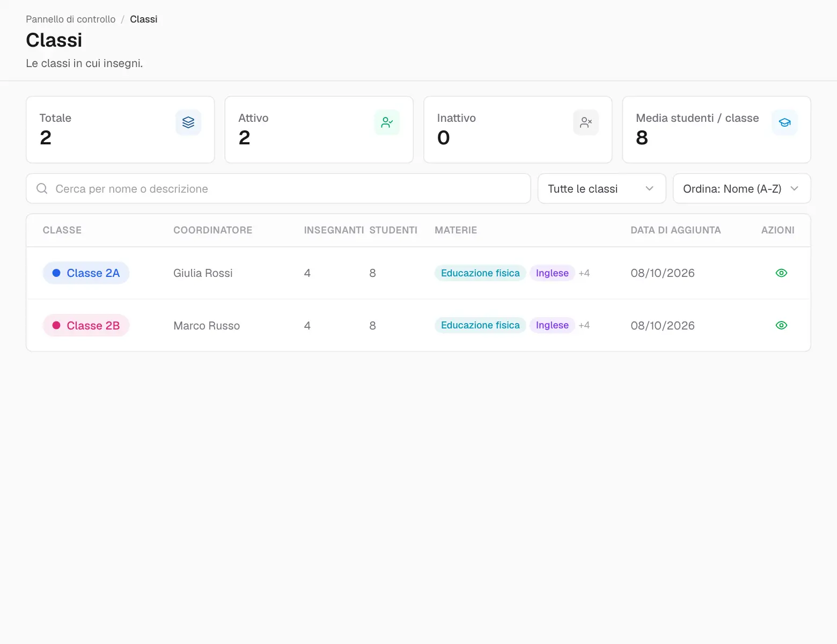
Task: Select coordinator name Marco Russo
Action: 207,326
